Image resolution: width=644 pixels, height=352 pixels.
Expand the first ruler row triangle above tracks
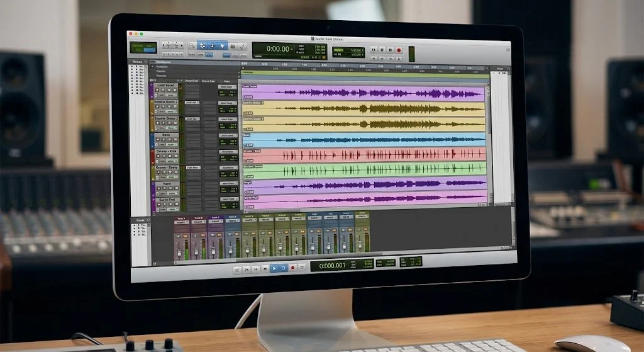click(153, 67)
